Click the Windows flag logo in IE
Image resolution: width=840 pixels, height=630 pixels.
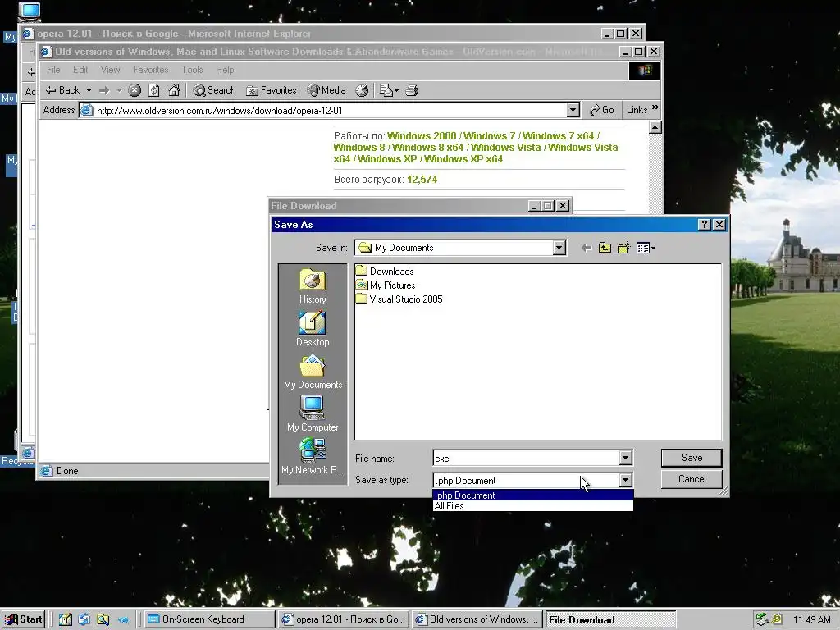(x=645, y=71)
